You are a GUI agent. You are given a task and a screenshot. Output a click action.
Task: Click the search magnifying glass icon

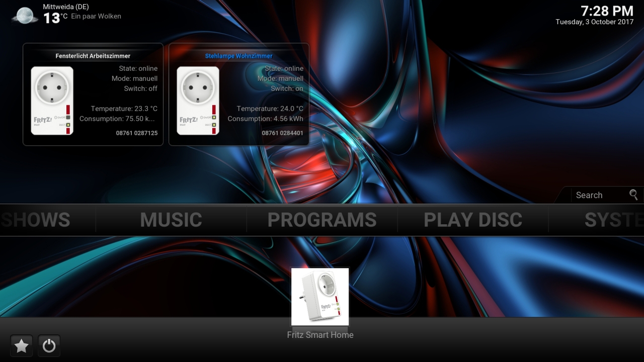633,195
